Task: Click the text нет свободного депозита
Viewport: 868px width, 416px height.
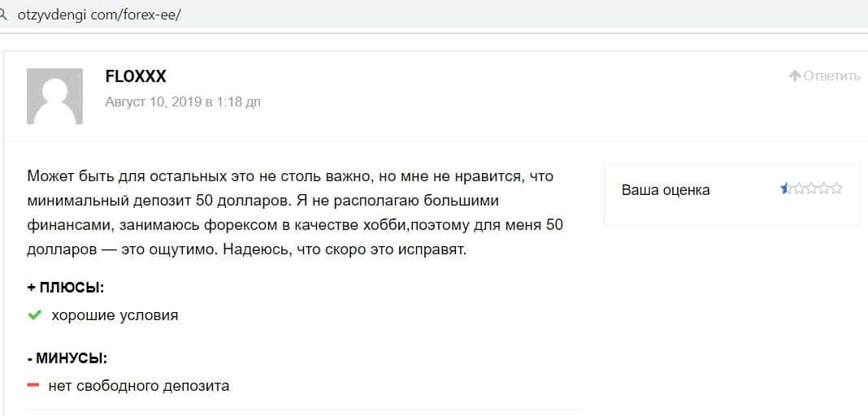Action: click(138, 386)
